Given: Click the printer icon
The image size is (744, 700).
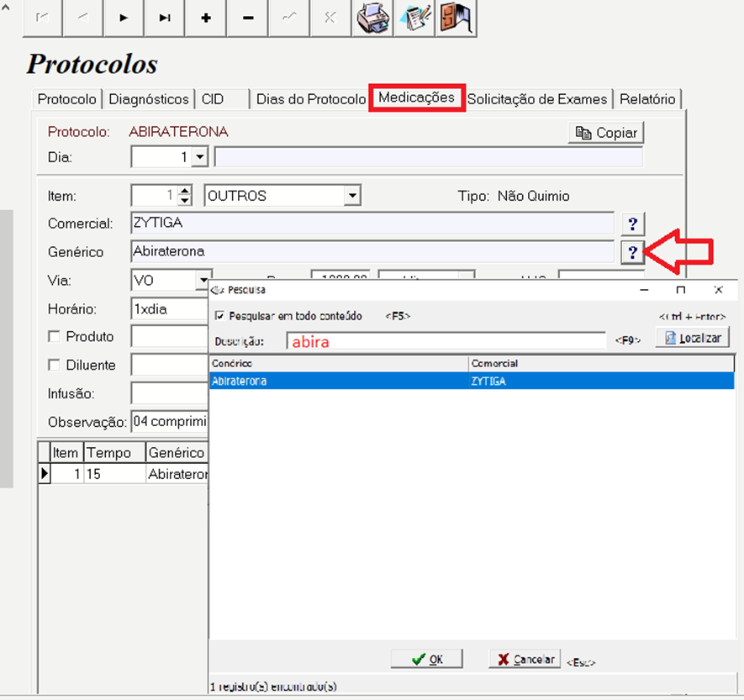Looking at the screenshot, I should click(372, 18).
